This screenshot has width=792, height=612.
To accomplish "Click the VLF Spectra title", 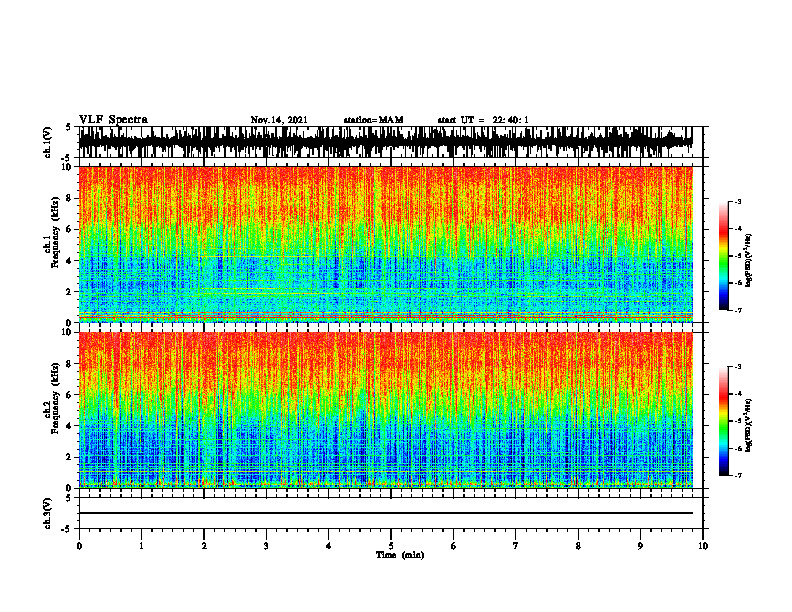I will click(x=113, y=120).
